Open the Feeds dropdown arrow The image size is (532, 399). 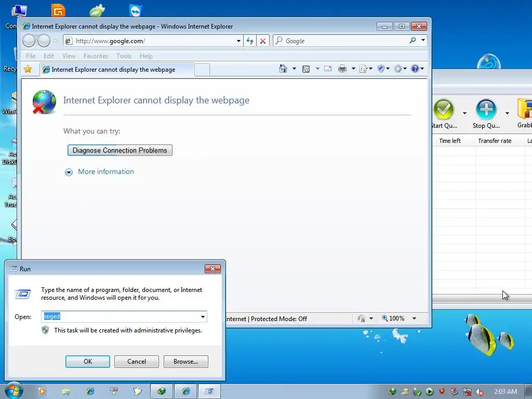click(x=317, y=69)
